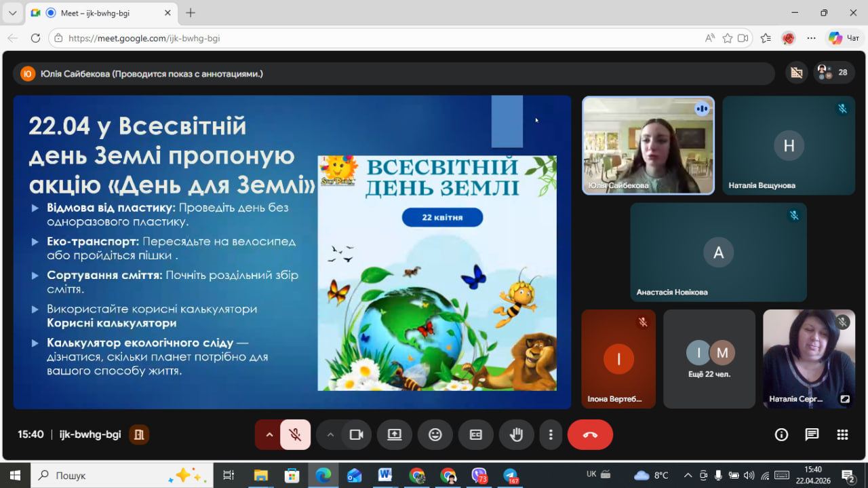
Task: Open the emoji reactions button
Action: pos(435,435)
